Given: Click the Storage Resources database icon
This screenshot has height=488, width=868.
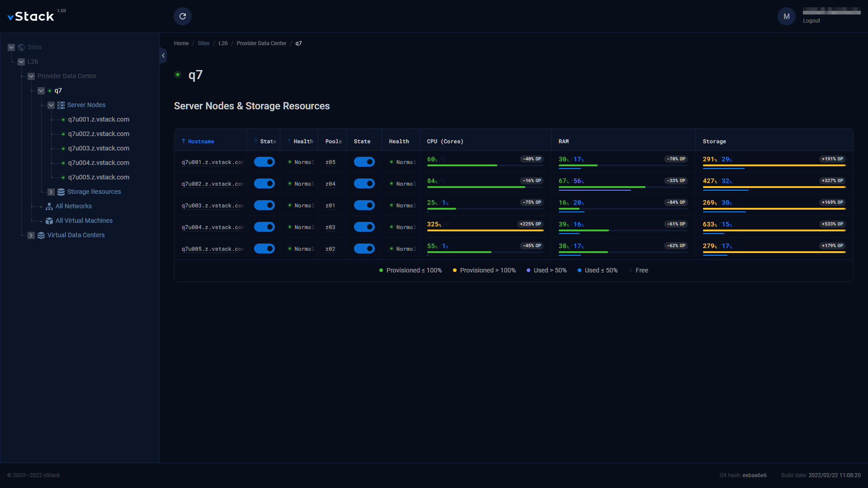Looking at the screenshot, I should click(x=61, y=192).
